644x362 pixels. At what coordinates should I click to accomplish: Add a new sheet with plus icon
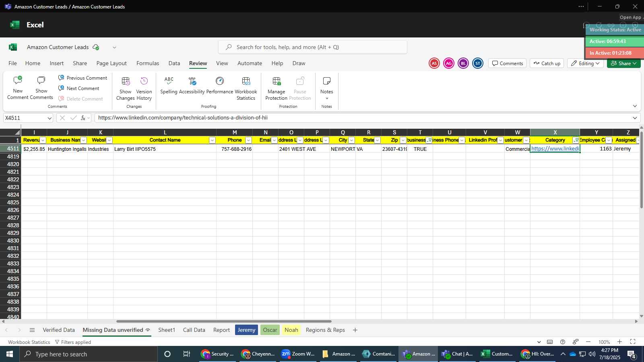(x=355, y=330)
